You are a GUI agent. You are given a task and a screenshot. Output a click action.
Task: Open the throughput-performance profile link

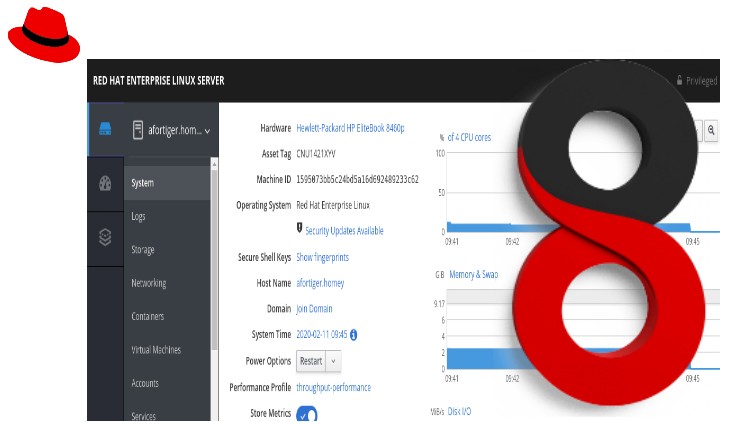[x=333, y=387]
